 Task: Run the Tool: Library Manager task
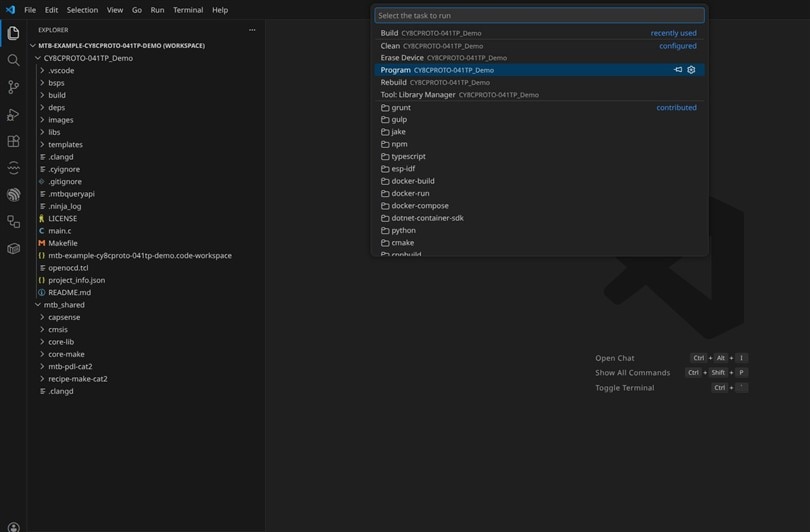click(x=539, y=95)
